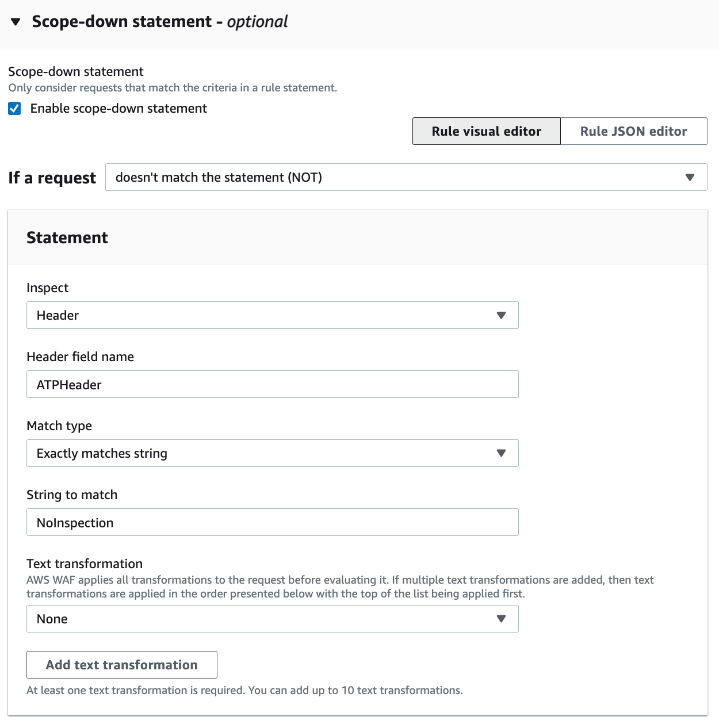719x728 pixels.
Task: Click the Statement panel heading
Action: [67, 237]
